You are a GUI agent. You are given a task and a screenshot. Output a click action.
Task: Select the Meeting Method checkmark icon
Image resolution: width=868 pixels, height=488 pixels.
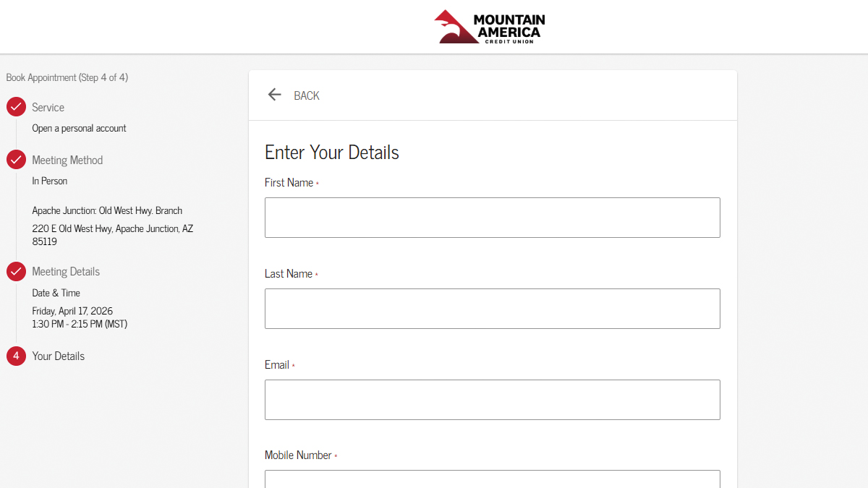[x=16, y=160]
